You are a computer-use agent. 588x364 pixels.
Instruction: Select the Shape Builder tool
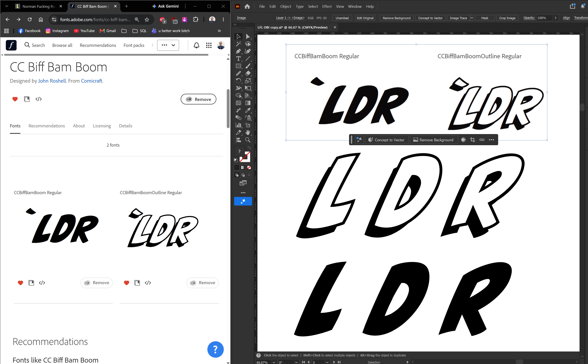click(238, 95)
